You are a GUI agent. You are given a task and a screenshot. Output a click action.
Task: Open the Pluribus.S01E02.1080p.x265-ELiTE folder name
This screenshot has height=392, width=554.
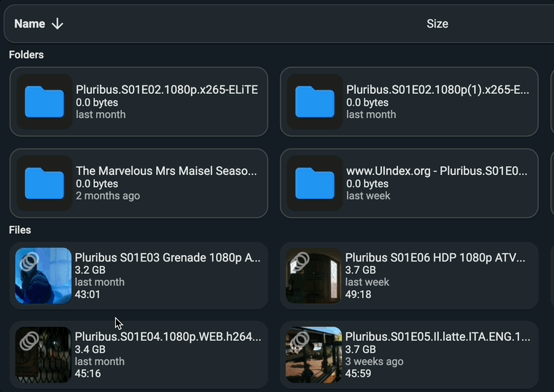click(166, 90)
